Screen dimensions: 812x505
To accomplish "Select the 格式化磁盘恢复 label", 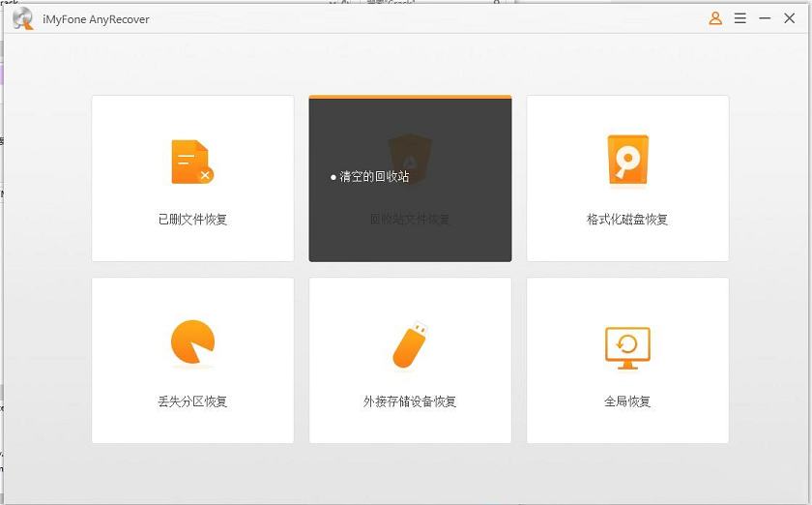I will (x=627, y=220).
